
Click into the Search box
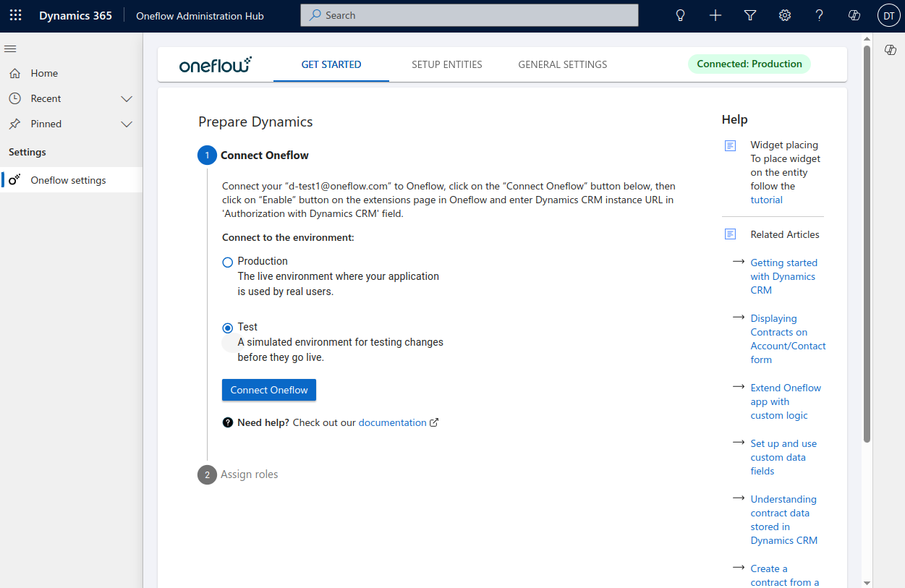pos(470,15)
